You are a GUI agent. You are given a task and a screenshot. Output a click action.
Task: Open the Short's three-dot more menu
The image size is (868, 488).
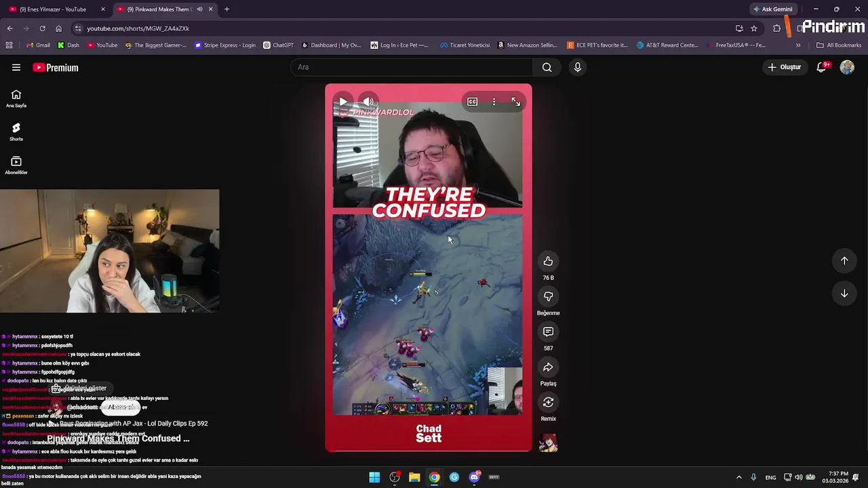click(494, 102)
